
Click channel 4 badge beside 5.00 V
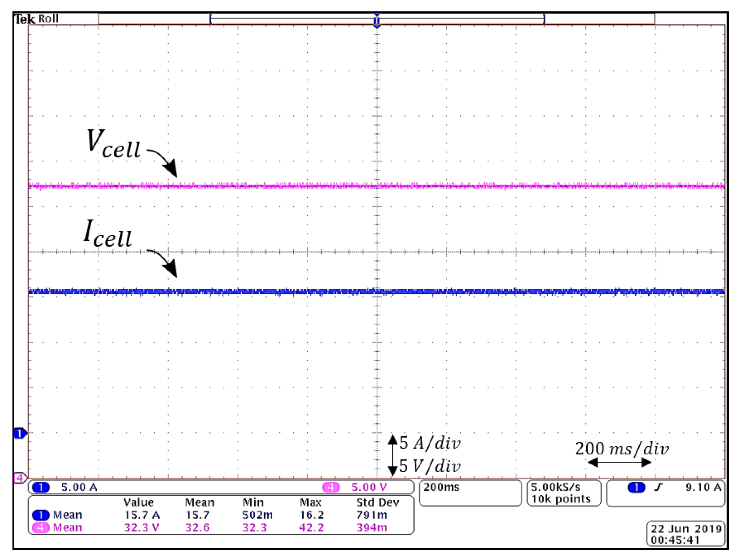click(331, 487)
